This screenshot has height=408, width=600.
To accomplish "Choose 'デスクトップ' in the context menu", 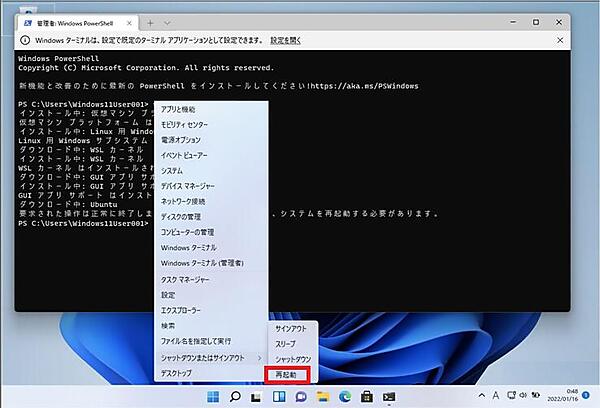I will click(211, 373).
